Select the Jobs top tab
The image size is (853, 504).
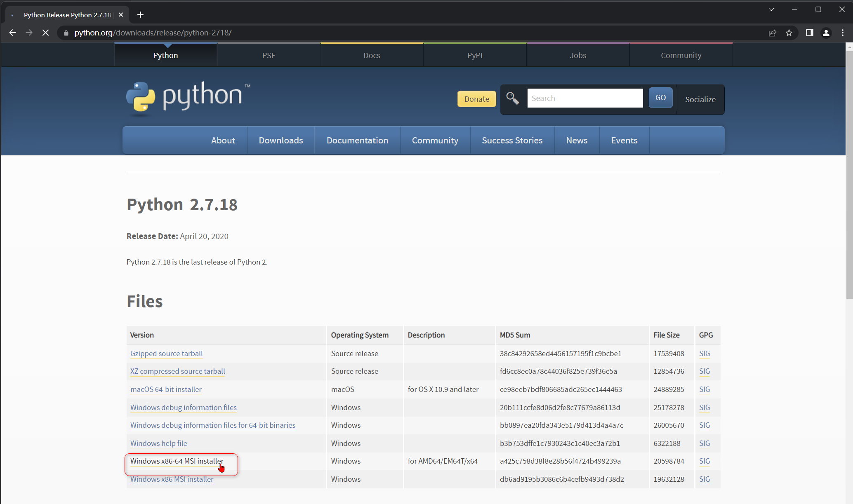tap(578, 55)
